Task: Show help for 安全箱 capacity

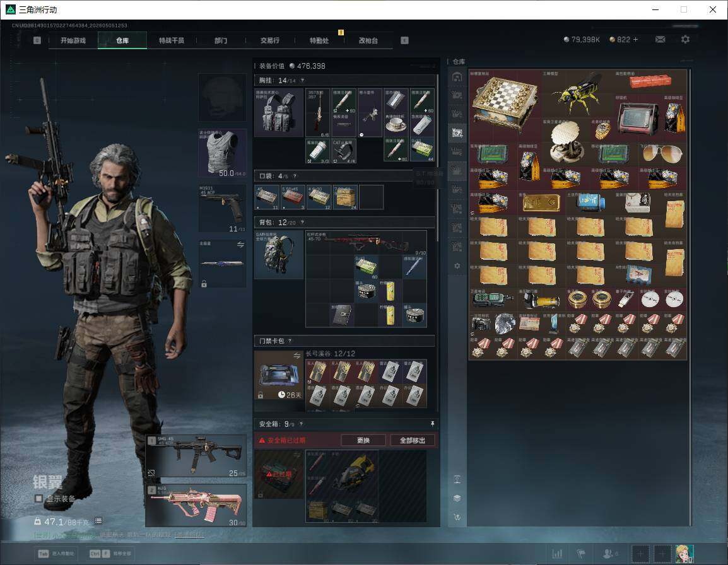Action: coord(302,424)
